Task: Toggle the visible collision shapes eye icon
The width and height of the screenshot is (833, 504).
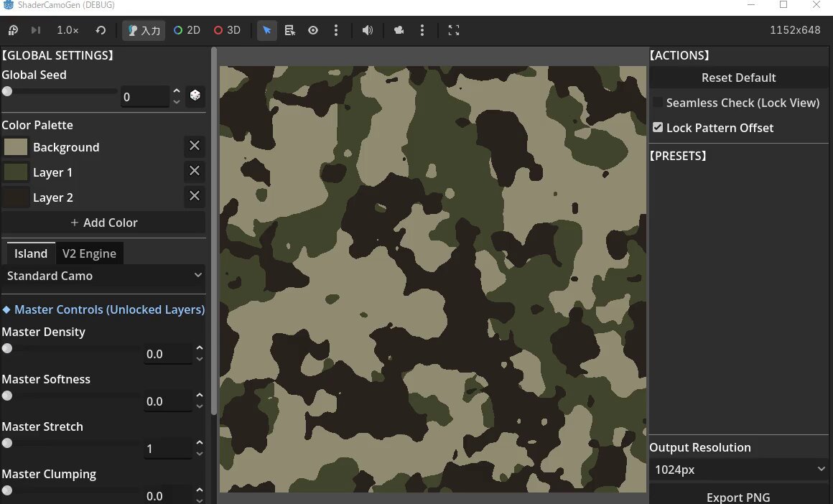Action: tap(313, 30)
